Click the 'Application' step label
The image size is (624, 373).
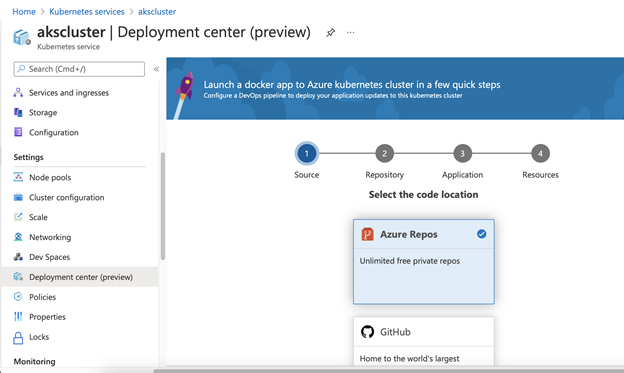(462, 175)
